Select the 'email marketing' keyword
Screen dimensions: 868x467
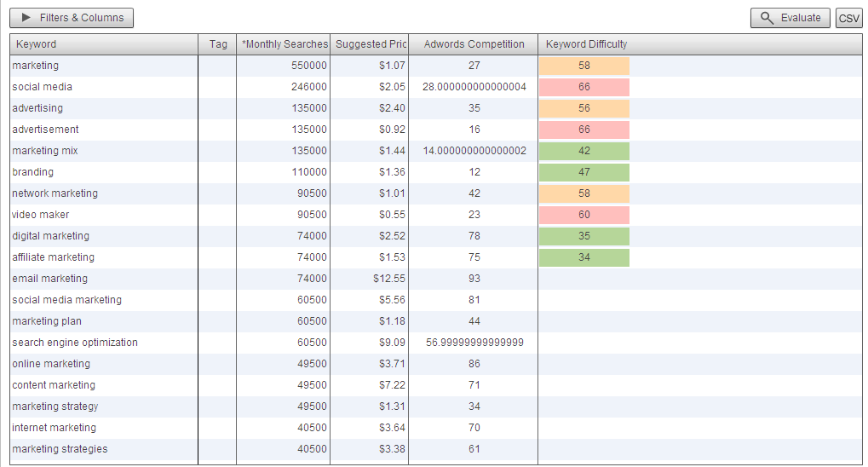tap(49, 279)
